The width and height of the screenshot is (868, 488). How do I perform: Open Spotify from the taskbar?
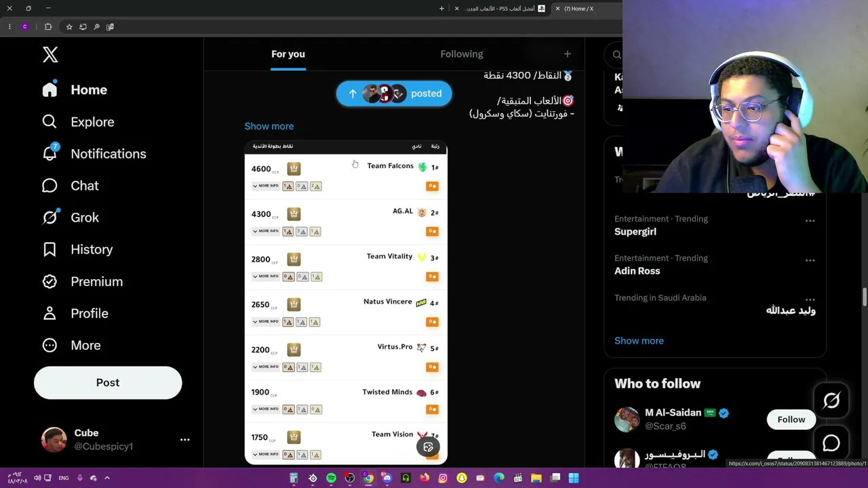(x=331, y=479)
